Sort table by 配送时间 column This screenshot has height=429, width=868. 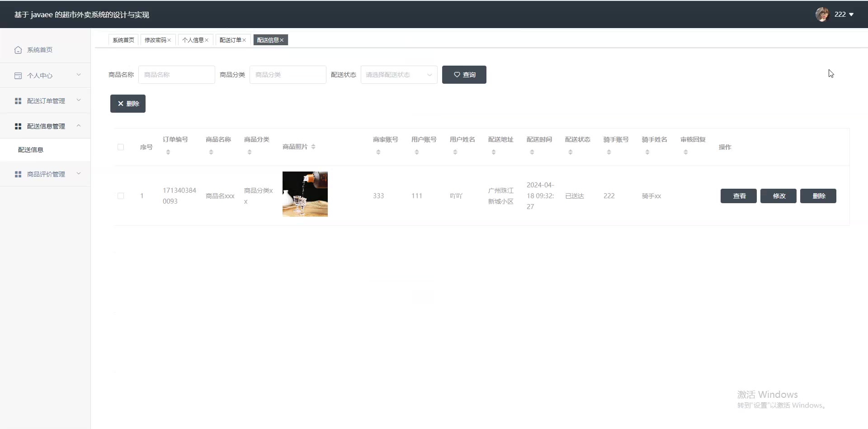point(532,152)
